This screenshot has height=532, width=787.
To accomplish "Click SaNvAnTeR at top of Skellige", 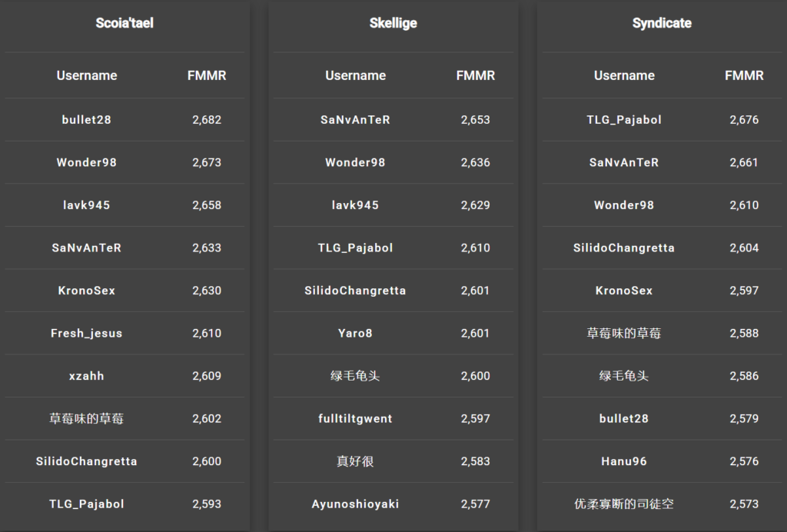I will coord(355,120).
